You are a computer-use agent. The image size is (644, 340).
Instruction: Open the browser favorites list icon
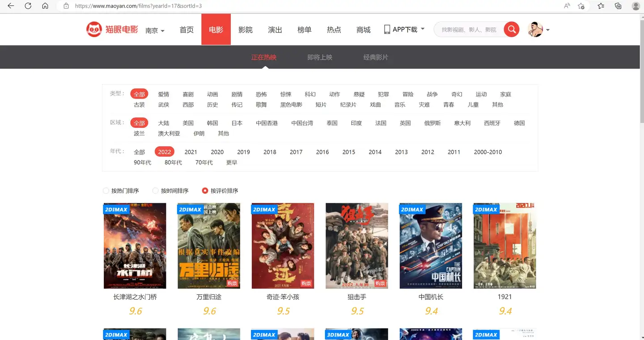601,6
